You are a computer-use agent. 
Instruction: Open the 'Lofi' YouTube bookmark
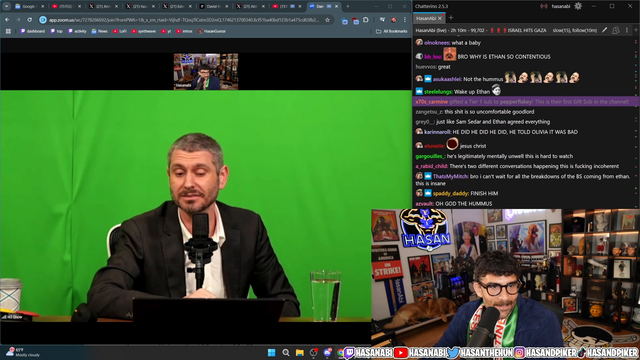tap(120, 31)
